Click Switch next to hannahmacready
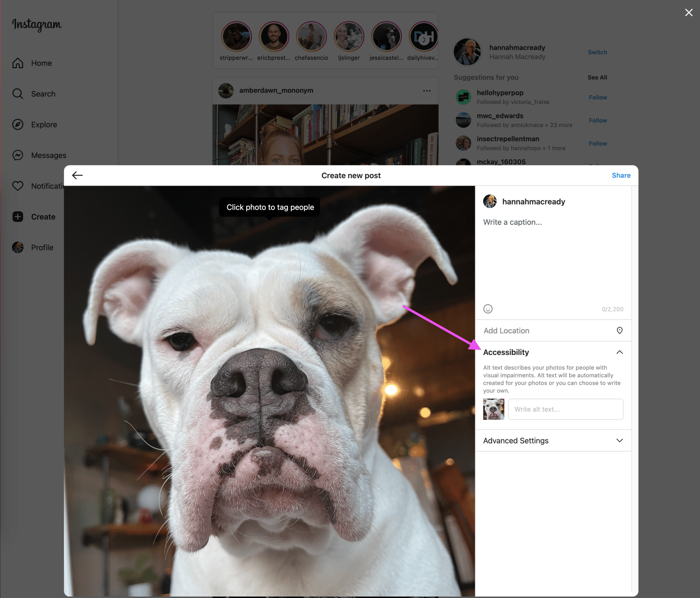The image size is (700, 598). pos(597,52)
